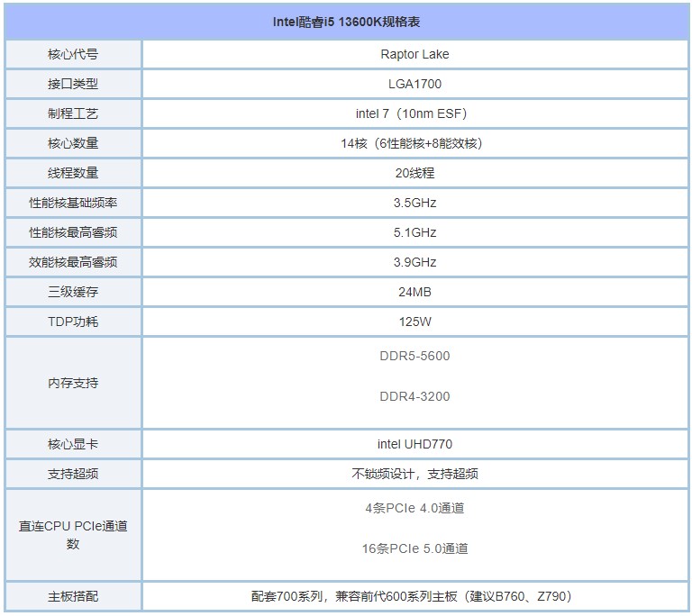Click the '3.5GHz' value

pyautogui.click(x=414, y=203)
